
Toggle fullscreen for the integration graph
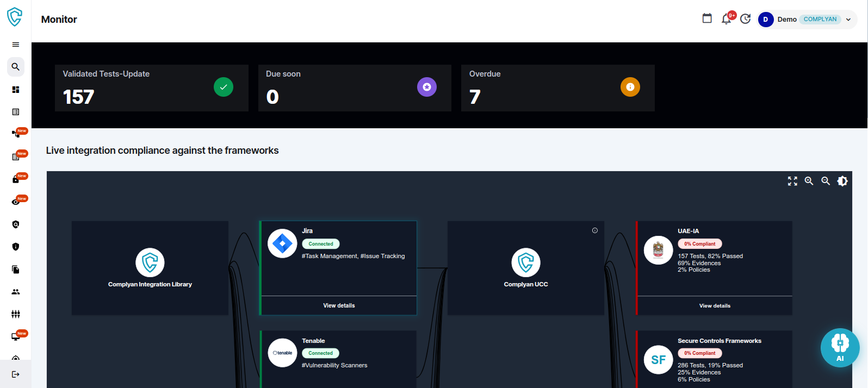pos(792,181)
